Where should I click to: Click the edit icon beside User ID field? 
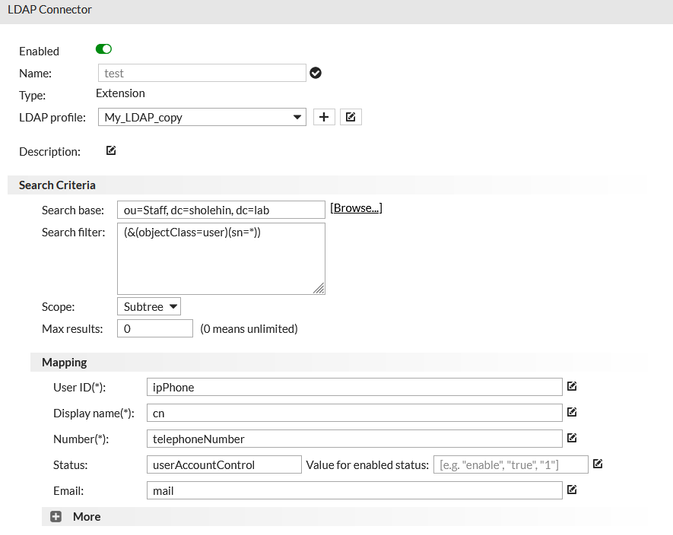click(572, 386)
